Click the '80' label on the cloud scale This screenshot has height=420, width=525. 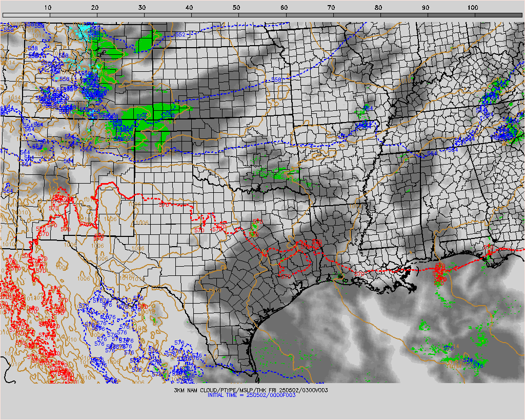click(x=378, y=8)
